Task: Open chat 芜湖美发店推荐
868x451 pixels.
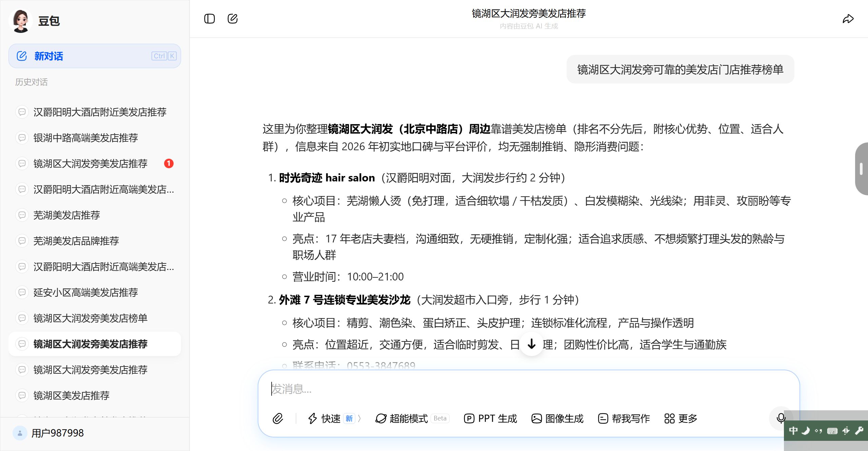Action: tap(95, 215)
